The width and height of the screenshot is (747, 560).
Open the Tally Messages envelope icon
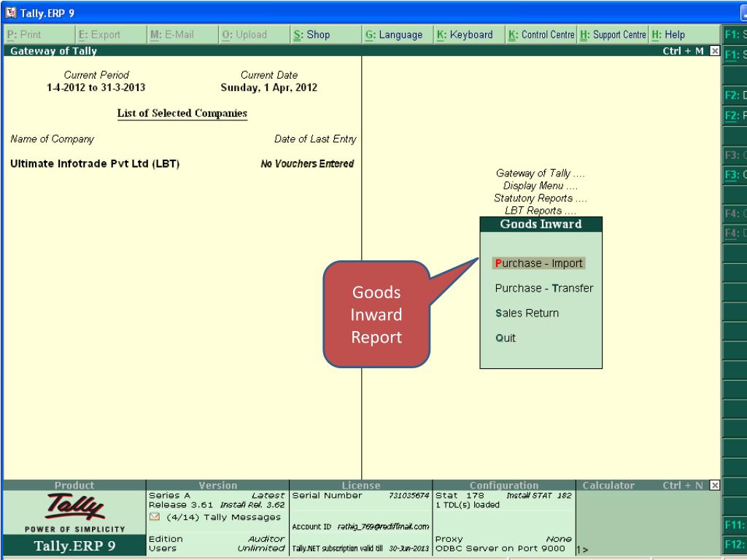[x=155, y=517]
